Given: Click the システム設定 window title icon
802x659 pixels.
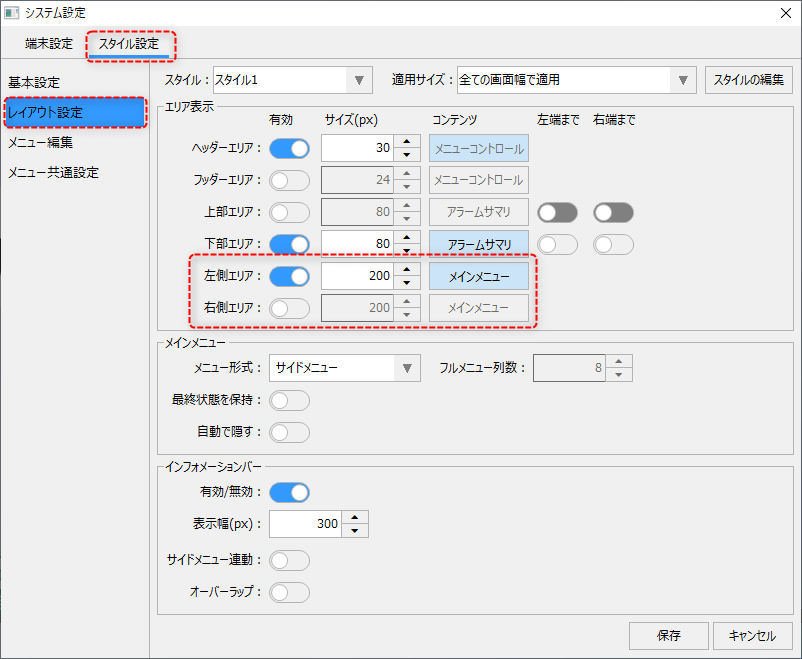Looking at the screenshot, I should [11, 13].
